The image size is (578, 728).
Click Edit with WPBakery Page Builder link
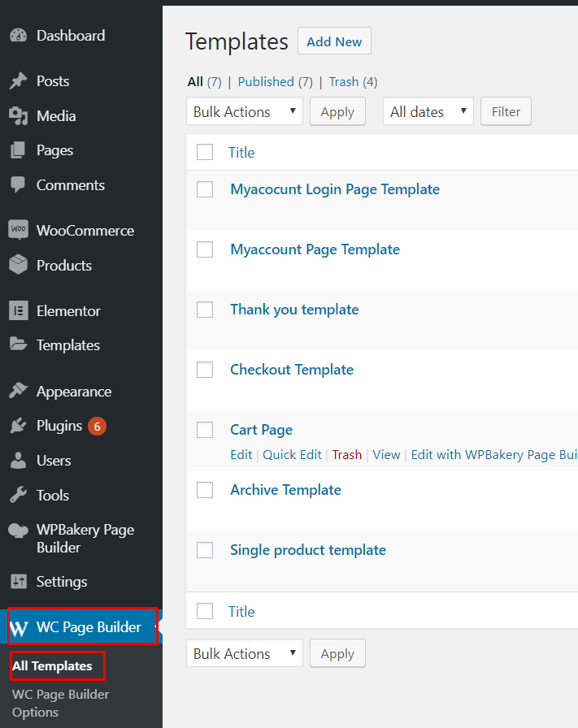pyautogui.click(x=494, y=455)
